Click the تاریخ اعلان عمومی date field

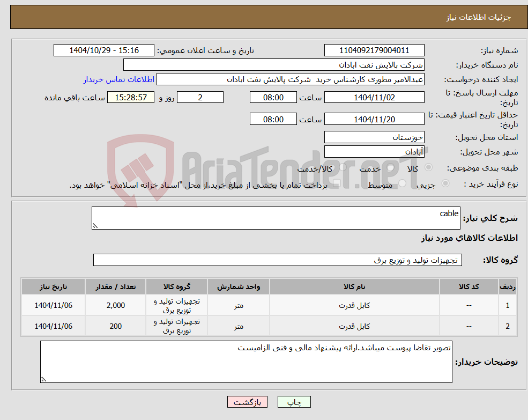tap(104, 50)
